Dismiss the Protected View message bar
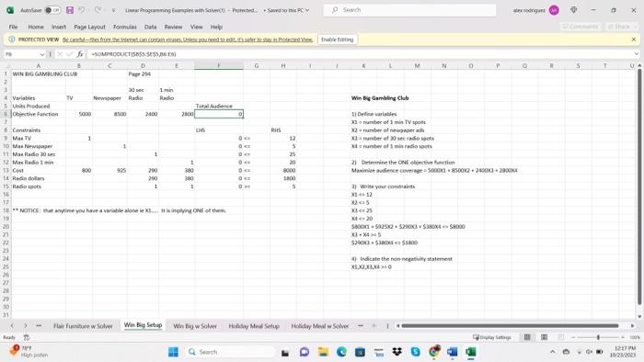Screen dimensions: 644x362 coord(634,40)
